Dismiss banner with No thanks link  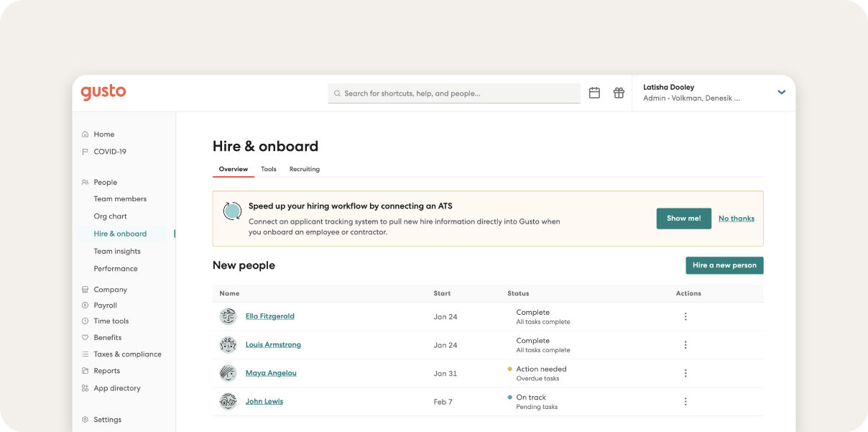click(x=737, y=219)
